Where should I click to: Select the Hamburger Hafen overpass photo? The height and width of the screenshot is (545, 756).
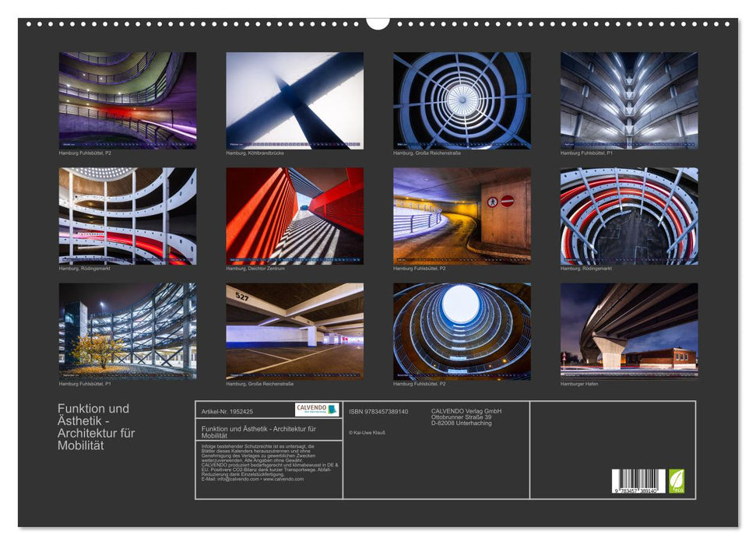point(629,331)
